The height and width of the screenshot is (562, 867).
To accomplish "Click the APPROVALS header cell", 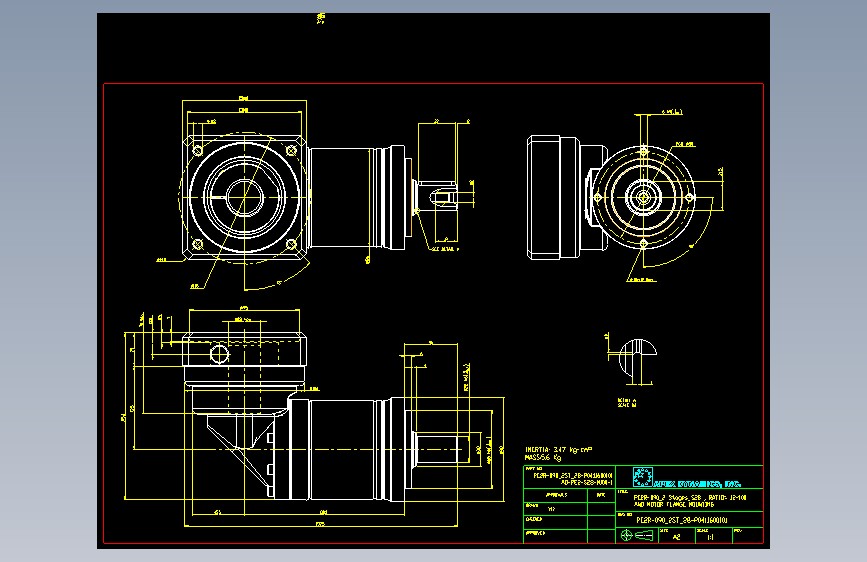I will [x=556, y=495].
